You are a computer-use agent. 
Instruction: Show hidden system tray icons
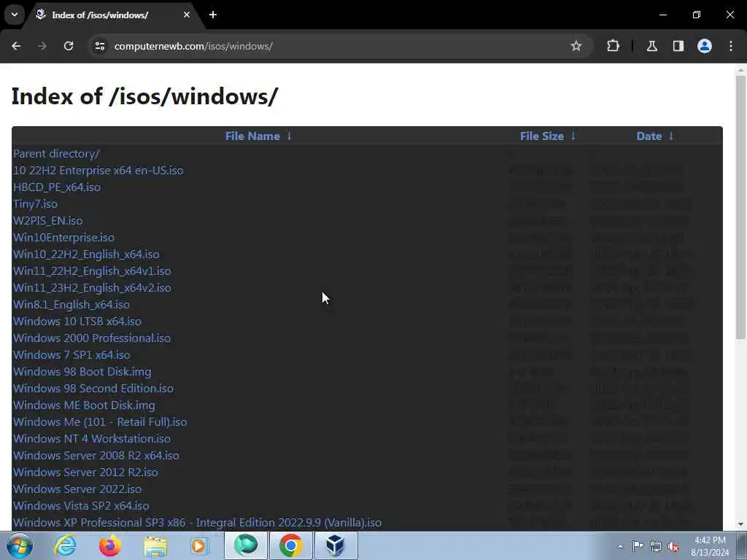click(x=620, y=546)
